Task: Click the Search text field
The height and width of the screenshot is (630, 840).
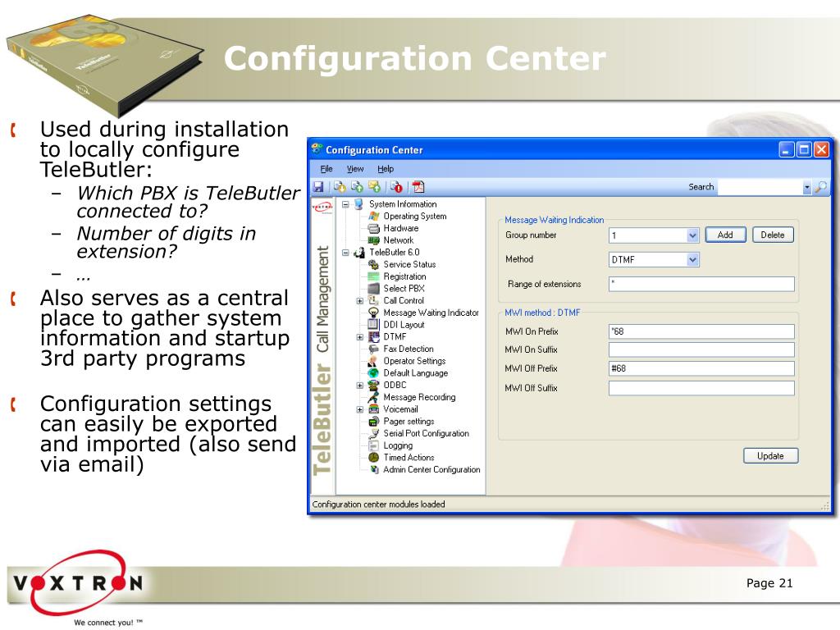Action: click(760, 188)
